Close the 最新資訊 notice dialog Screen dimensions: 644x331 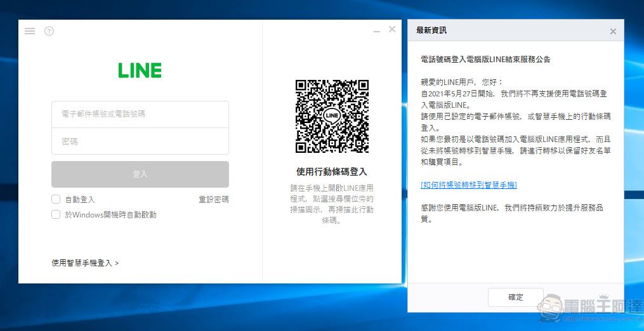point(613,31)
